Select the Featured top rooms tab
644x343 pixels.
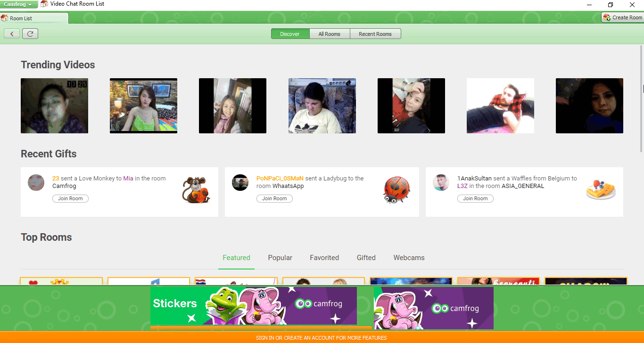coord(236,258)
